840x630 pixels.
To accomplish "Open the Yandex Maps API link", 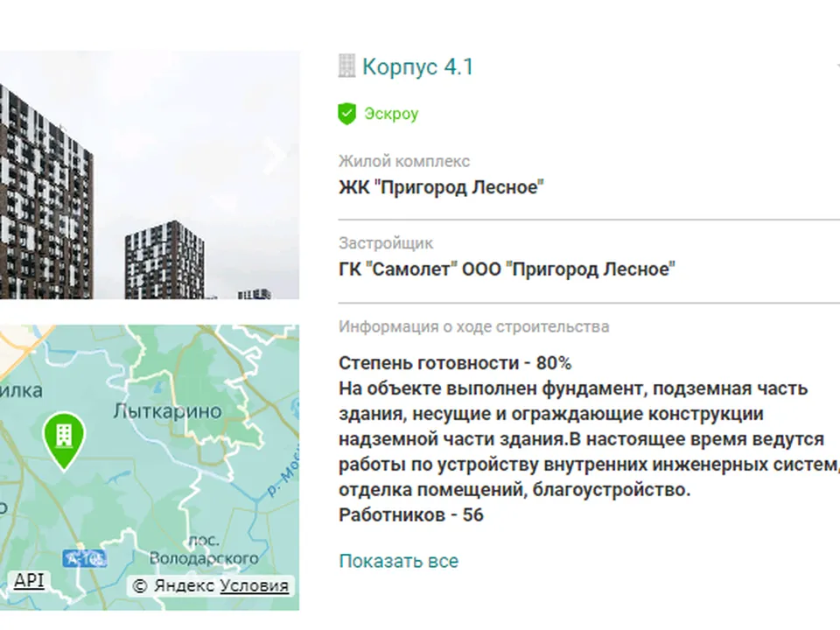I will click(29, 580).
